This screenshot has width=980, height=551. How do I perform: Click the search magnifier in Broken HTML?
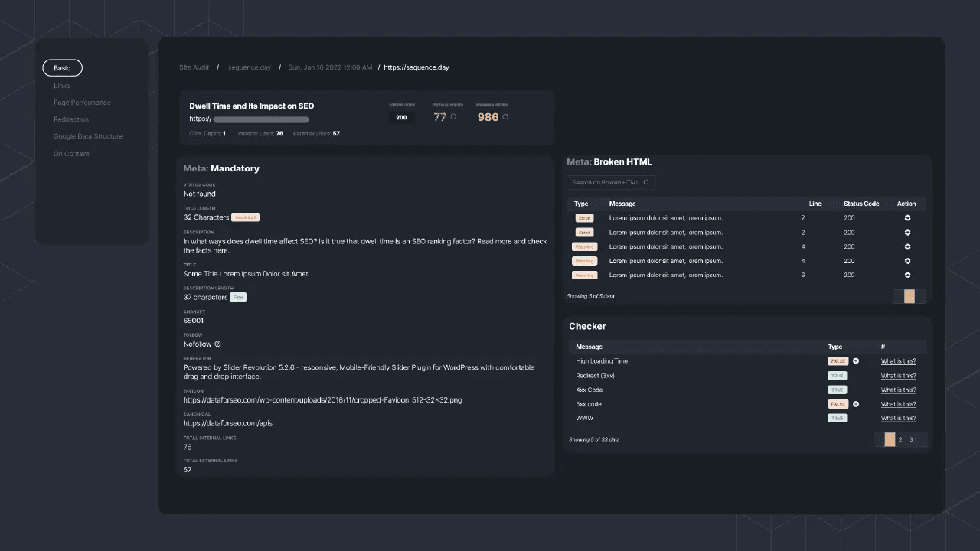coord(647,182)
